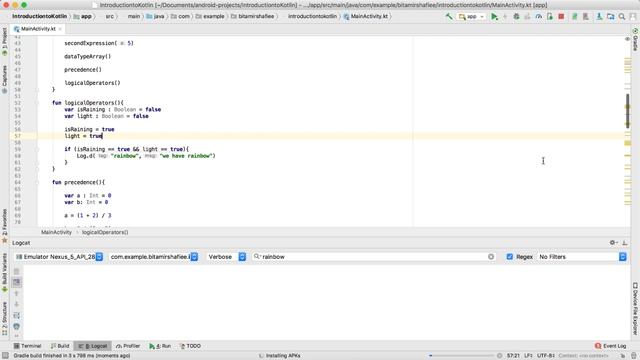Open the Terminal tool window tab
The height and width of the screenshot is (360, 640).
click(x=27, y=346)
